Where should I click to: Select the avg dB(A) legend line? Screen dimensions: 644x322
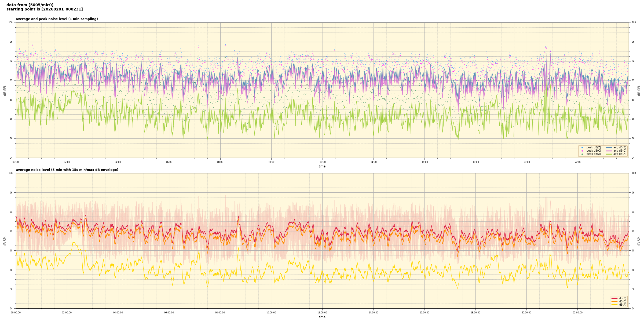pyautogui.click(x=609, y=154)
